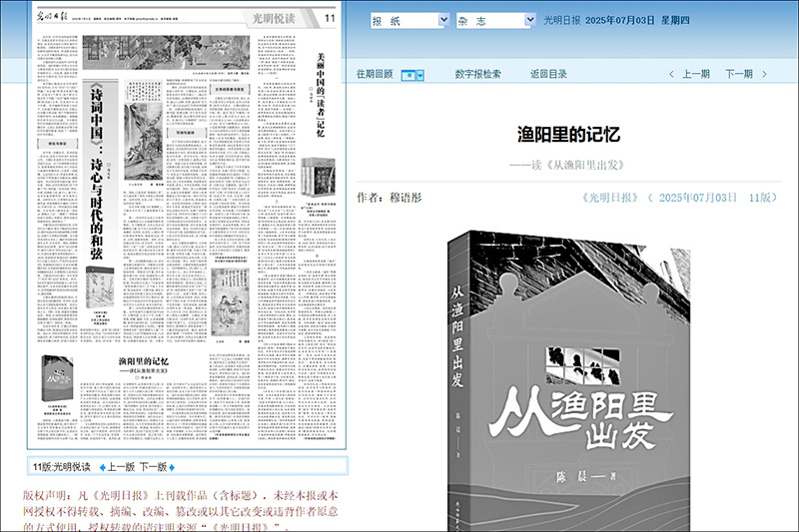
Task: Open the 《诗词中国》诗心与时代的和弦 article headline
Action: coord(97,172)
